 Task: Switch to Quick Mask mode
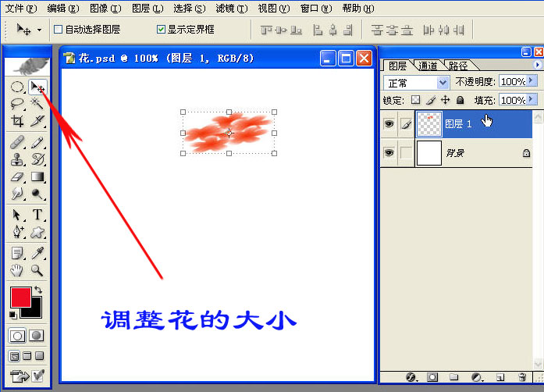(x=37, y=336)
